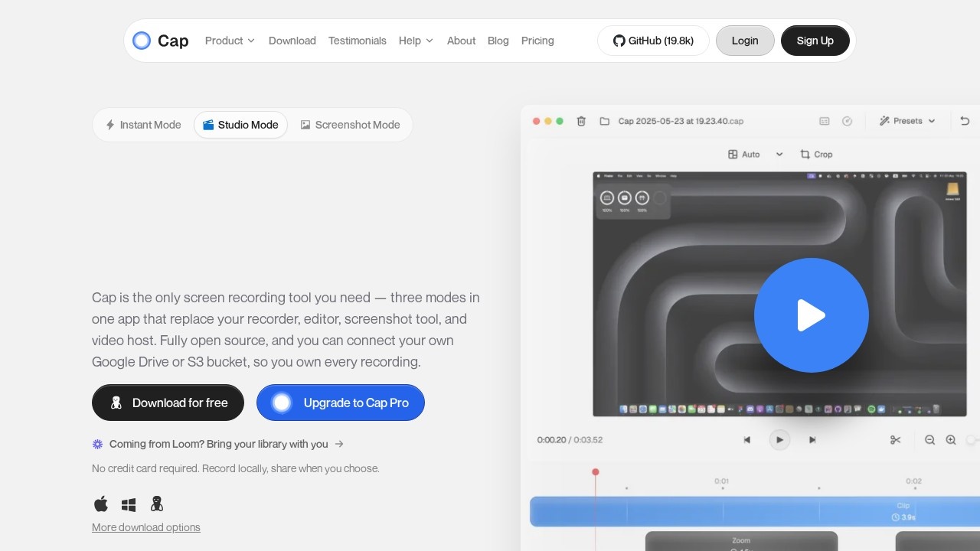
Task: Click the 0:02 timeline ruler label
Action: (914, 481)
